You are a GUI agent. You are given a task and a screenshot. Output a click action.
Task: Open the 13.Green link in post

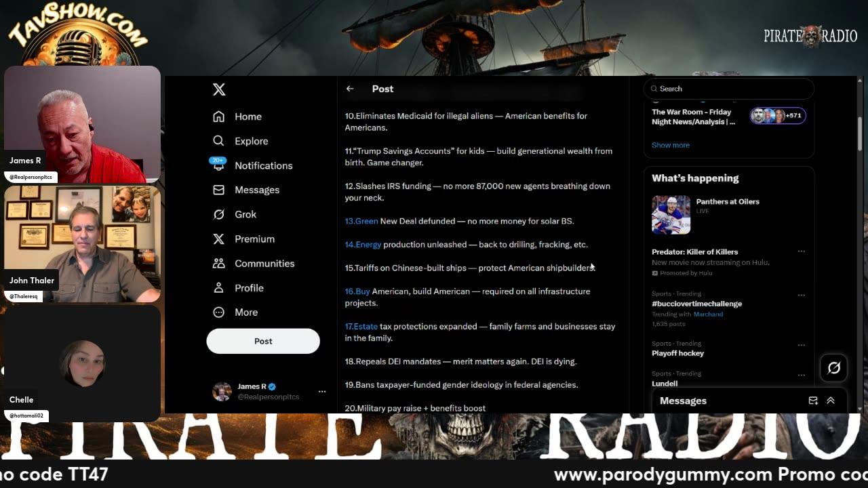click(x=361, y=221)
